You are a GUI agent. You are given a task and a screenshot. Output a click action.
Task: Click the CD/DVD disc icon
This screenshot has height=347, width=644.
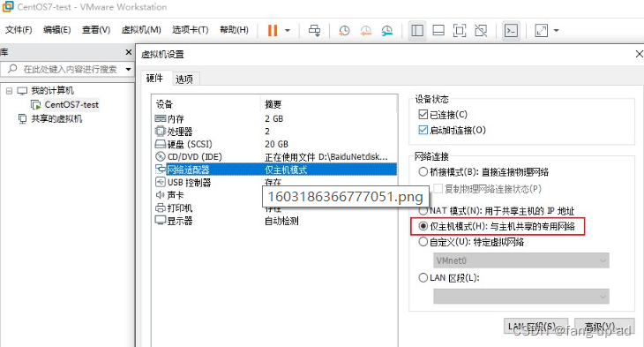point(161,156)
